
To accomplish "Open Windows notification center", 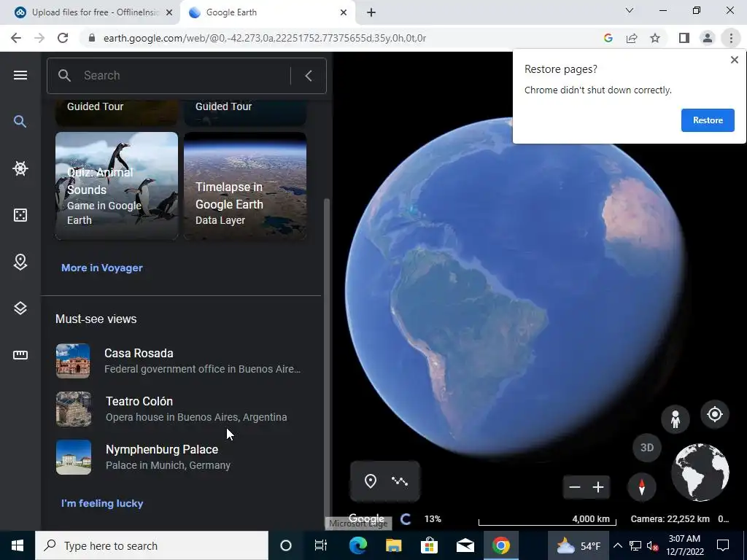I will click(x=723, y=545).
